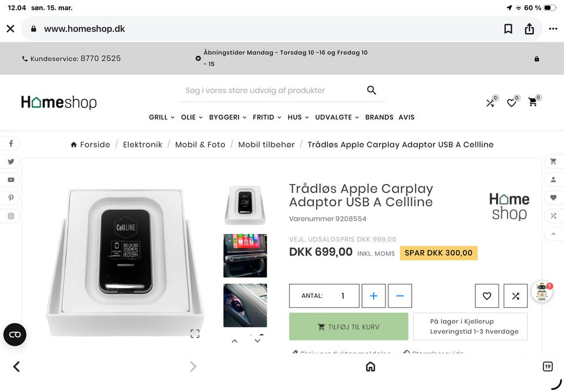This screenshot has width=564, height=392.
Task: Open the shopping cart in header
Action: (533, 102)
